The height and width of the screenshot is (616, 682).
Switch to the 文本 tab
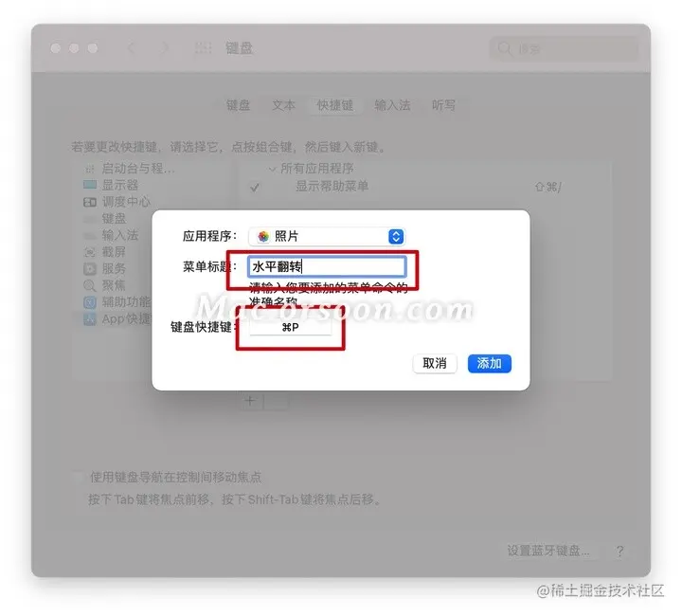[283, 105]
